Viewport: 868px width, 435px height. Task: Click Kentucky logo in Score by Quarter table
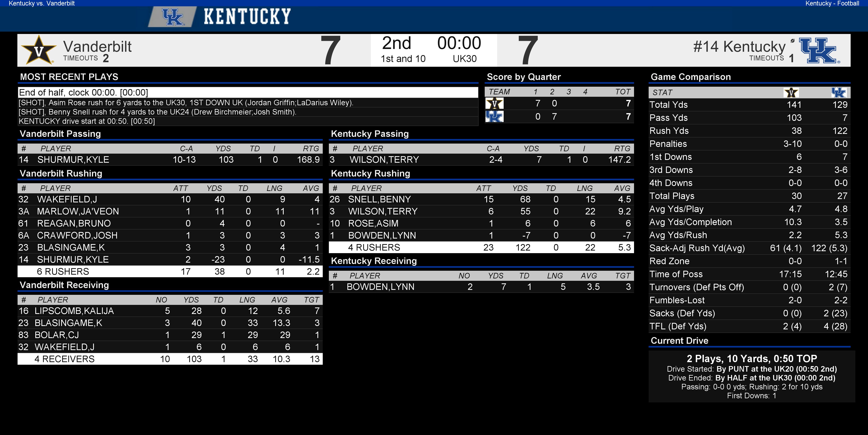click(x=494, y=117)
